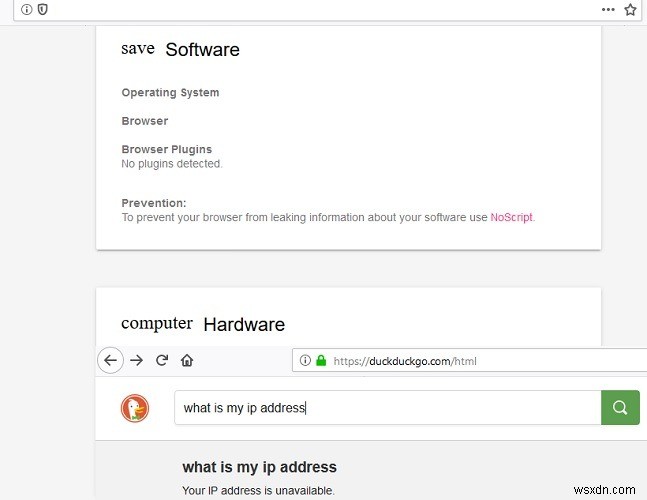Screen dimensions: 647x500
Task: Click the browser back arrow button
Action: coord(110,360)
